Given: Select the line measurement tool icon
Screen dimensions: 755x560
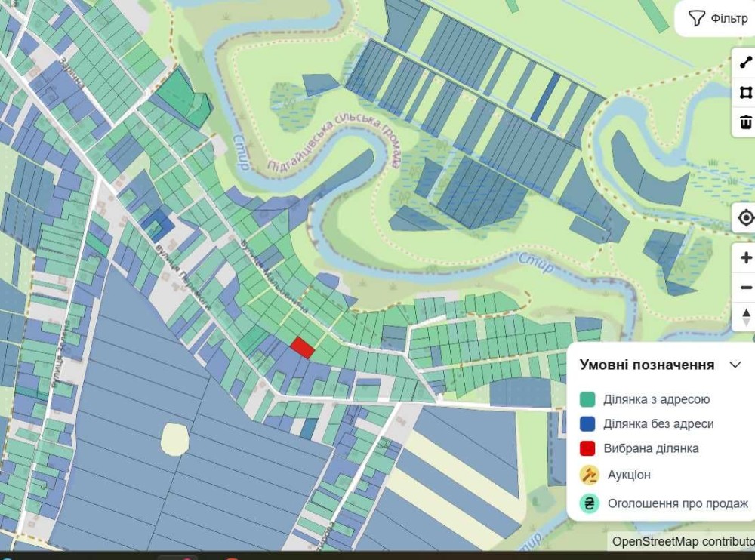Looking at the screenshot, I should [745, 63].
